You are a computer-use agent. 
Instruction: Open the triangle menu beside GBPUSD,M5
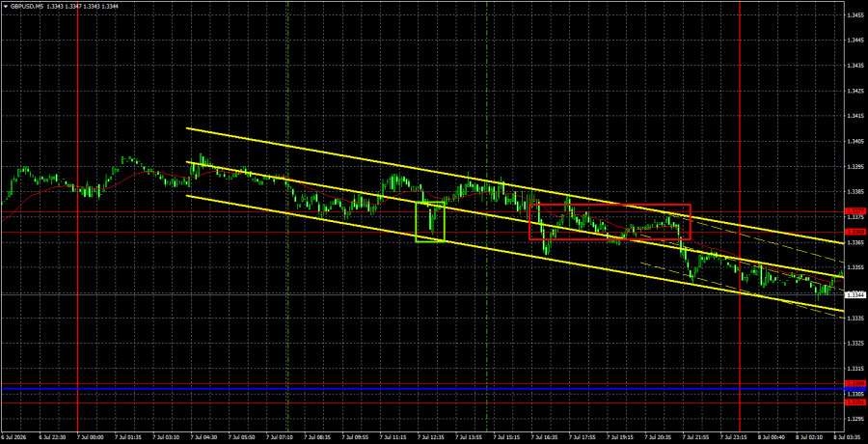[5, 5]
